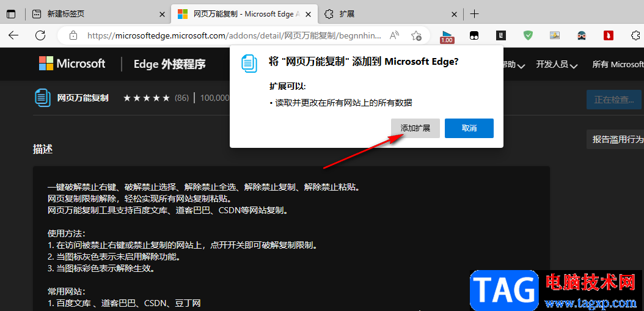This screenshot has height=311, width=644.
Task: Click the 正在检查... button
Action: pyautogui.click(x=613, y=100)
